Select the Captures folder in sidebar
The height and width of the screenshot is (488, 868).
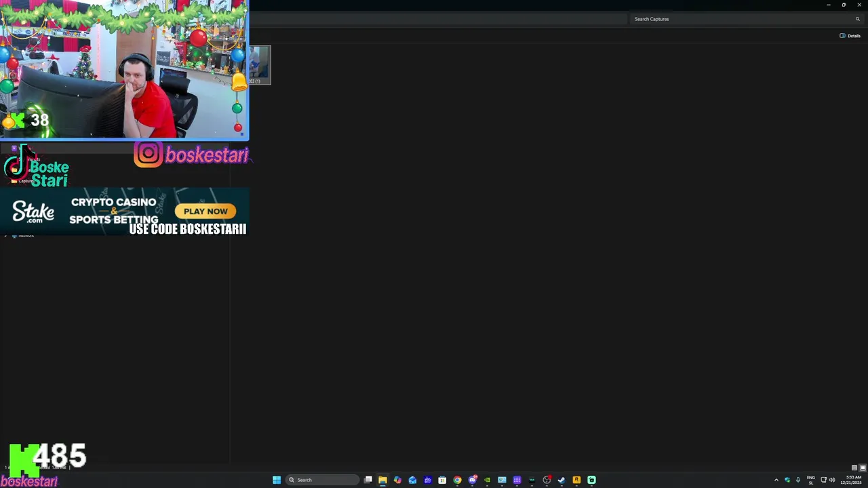coord(22,181)
